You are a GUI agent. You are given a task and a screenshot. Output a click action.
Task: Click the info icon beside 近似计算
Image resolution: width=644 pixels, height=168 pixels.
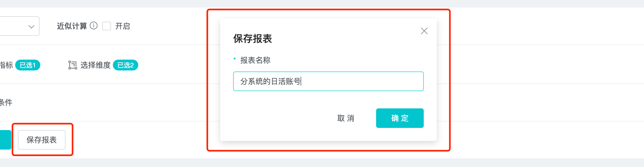pos(94,26)
